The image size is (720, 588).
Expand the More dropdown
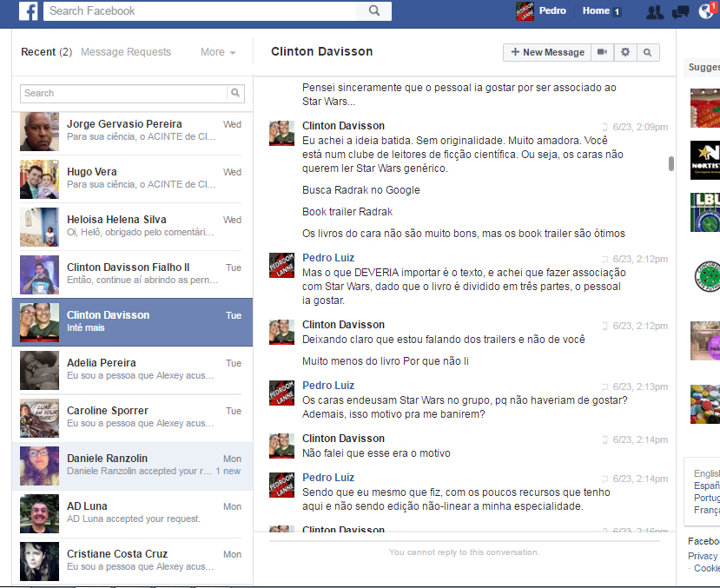pos(218,52)
